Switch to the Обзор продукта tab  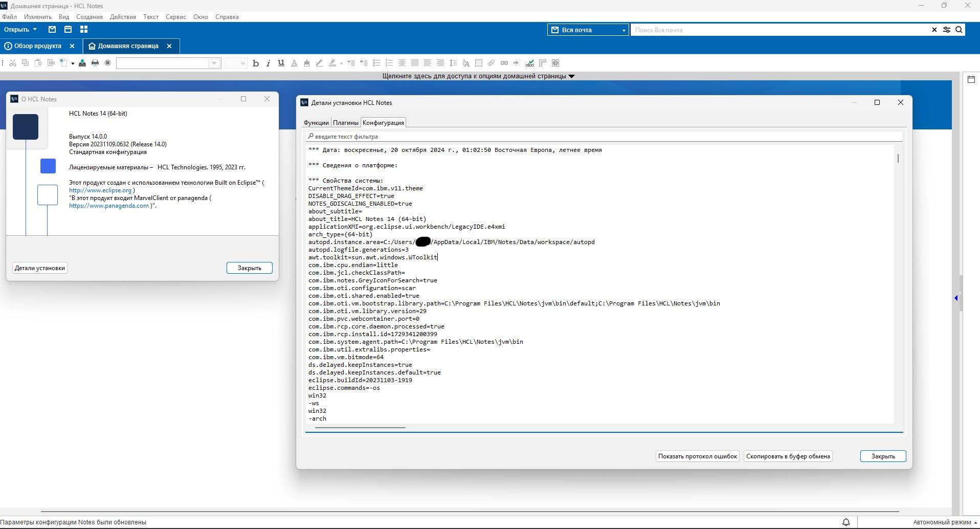[x=38, y=46]
